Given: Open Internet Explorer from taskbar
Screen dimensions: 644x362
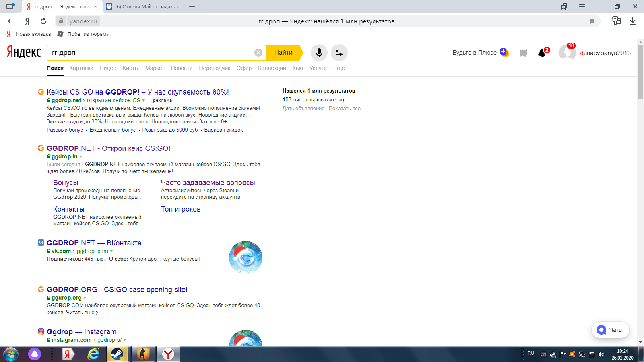Looking at the screenshot, I should pos(93,354).
